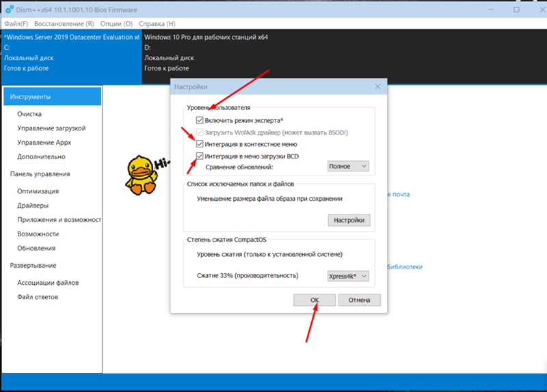Click the Сжатие 33% (производительность) label
Screen dimensions: 547x392
[248, 276]
